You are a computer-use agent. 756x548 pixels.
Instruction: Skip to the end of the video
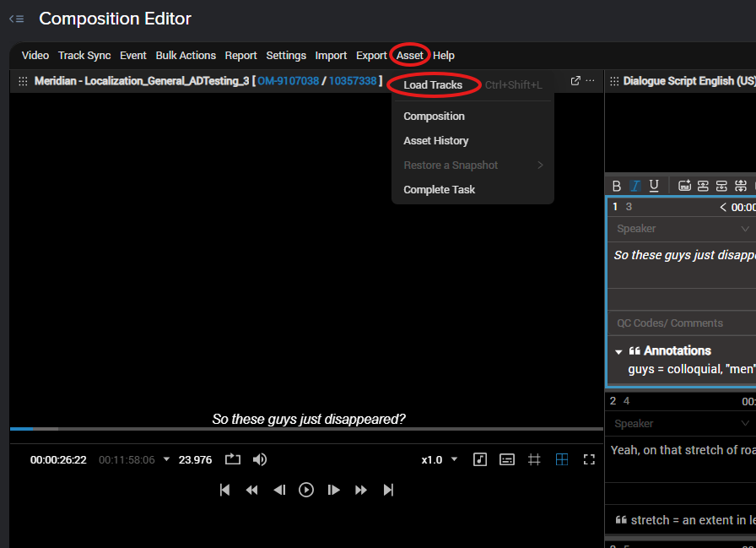point(388,490)
